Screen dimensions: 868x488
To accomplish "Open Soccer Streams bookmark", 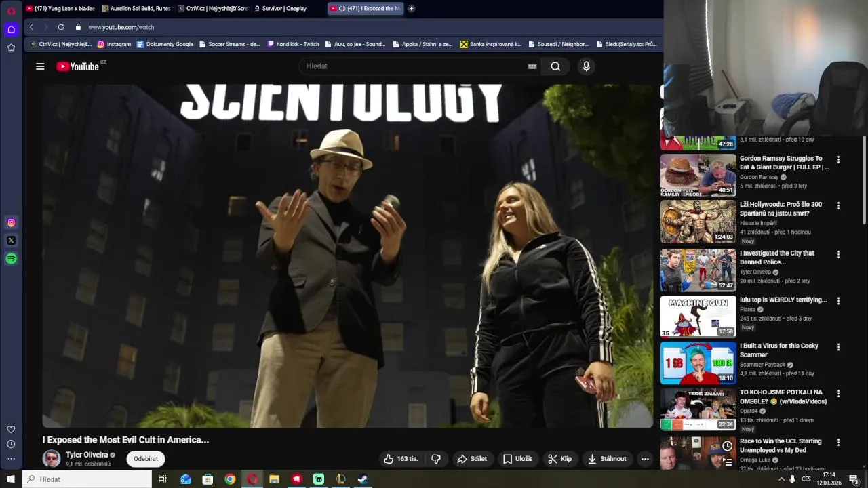I will pyautogui.click(x=230, y=44).
